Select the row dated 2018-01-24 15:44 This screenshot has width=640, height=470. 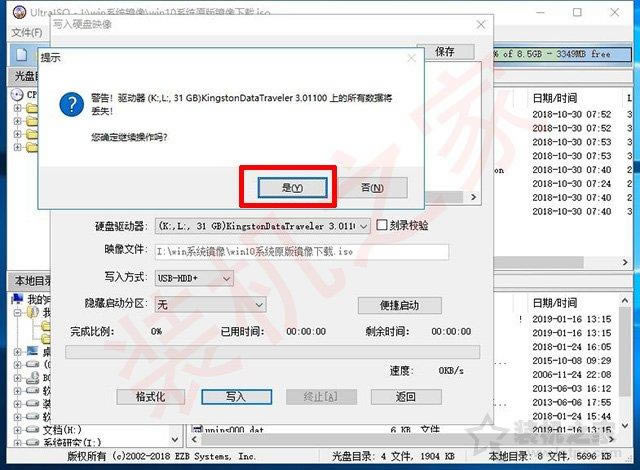click(571, 416)
